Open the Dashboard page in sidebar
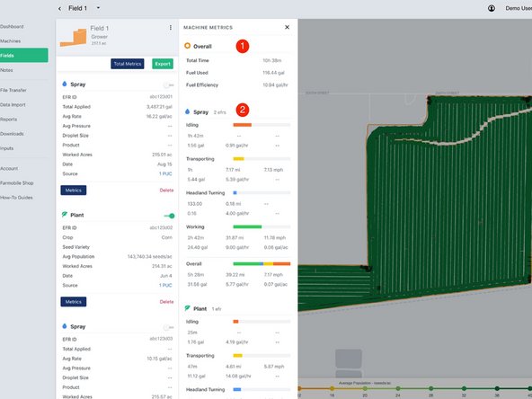This screenshot has height=399, width=532. (12, 26)
